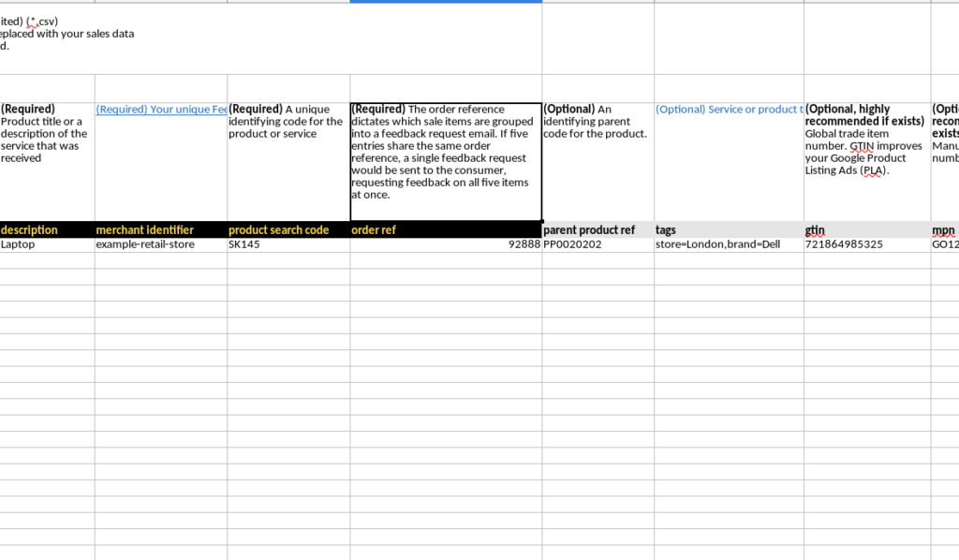Open the 'Optional Service or product' link
Screen dimensions: 959x560
pos(729,110)
